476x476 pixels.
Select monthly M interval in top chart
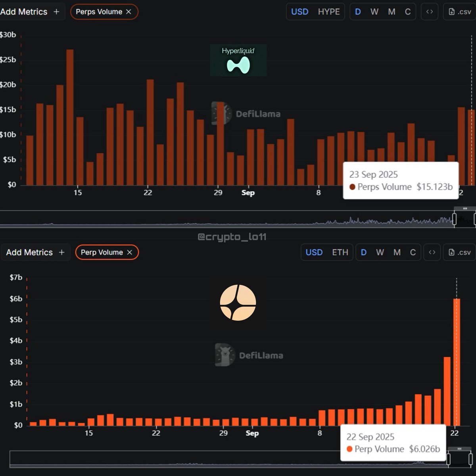point(392,12)
